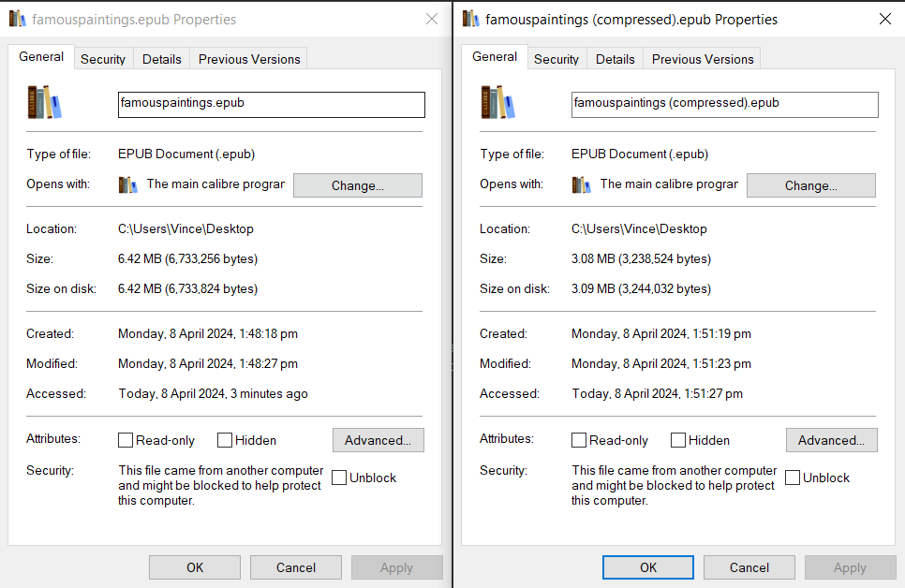Viewport: 905px width, 588px height.
Task: Click the 'Opens with' calibre icon on right dialog
Action: point(582,184)
